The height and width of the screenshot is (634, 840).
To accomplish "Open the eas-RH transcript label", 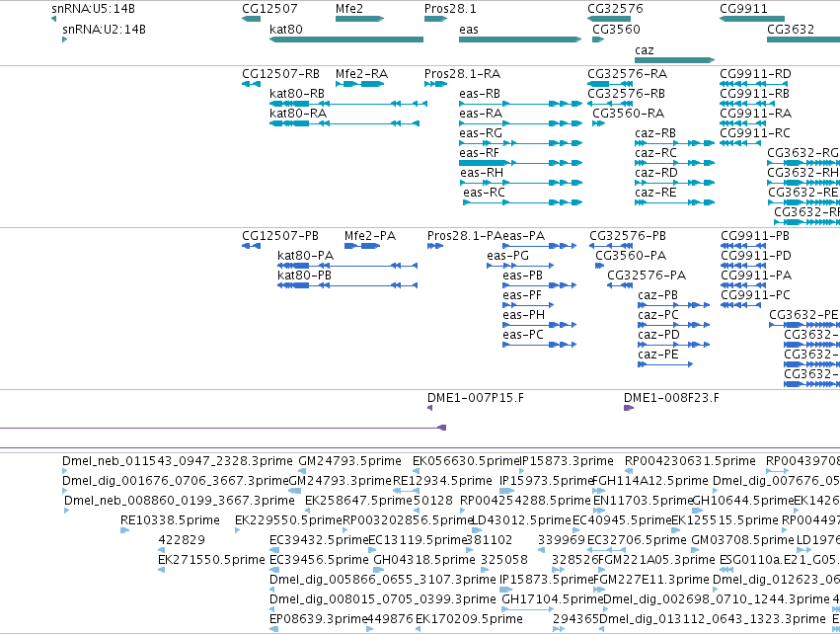I will click(x=482, y=173).
